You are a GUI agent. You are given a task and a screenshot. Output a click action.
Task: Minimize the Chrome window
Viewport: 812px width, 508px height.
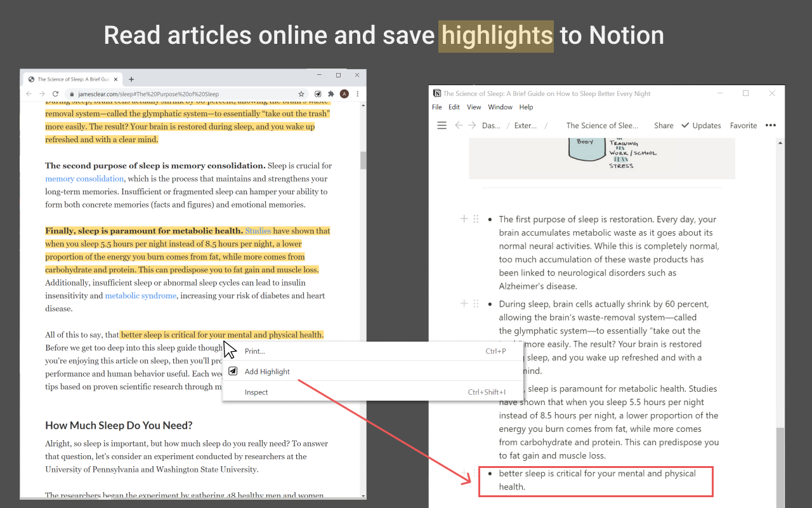320,75
